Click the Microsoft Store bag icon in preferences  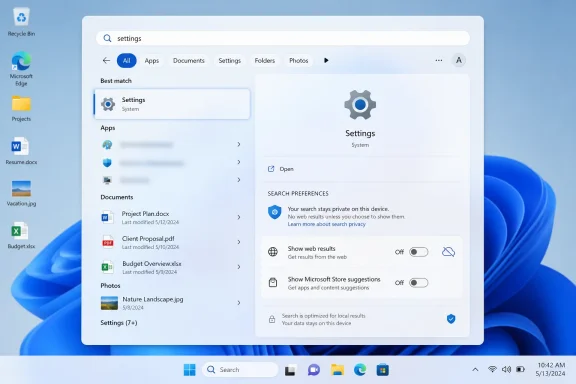(x=273, y=283)
